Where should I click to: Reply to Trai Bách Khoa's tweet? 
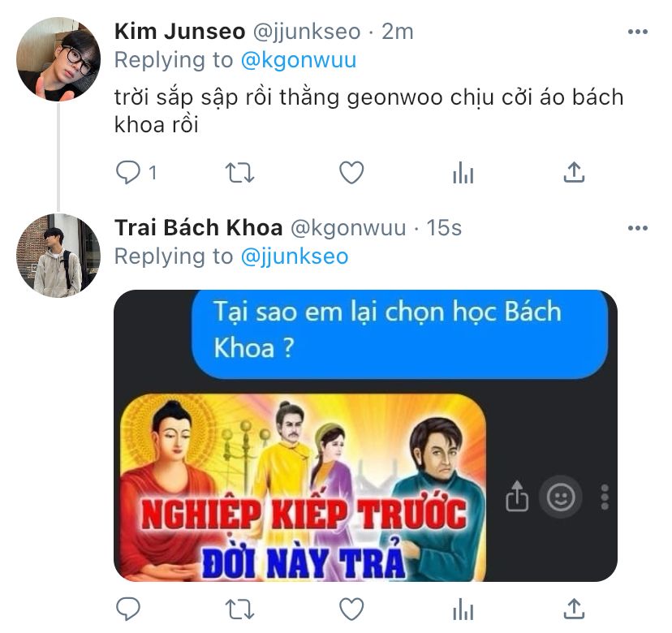click(128, 609)
